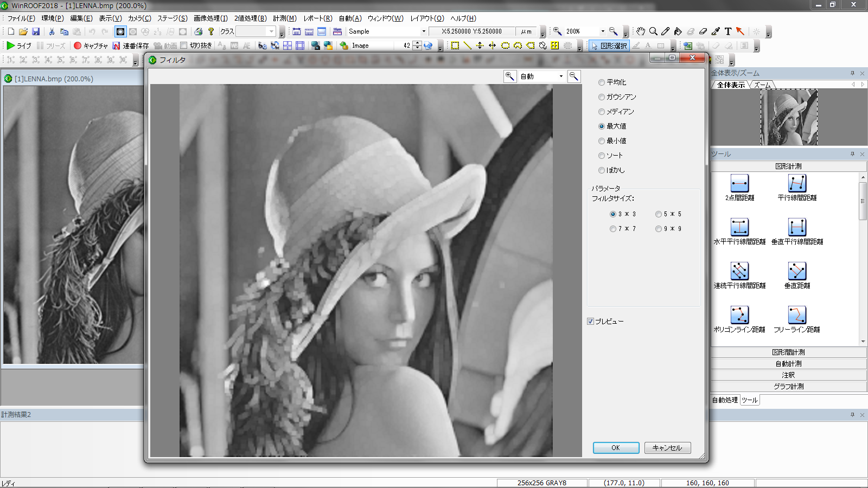Open the Sample calibration dropdown
The width and height of the screenshot is (868, 488).
[x=424, y=31]
